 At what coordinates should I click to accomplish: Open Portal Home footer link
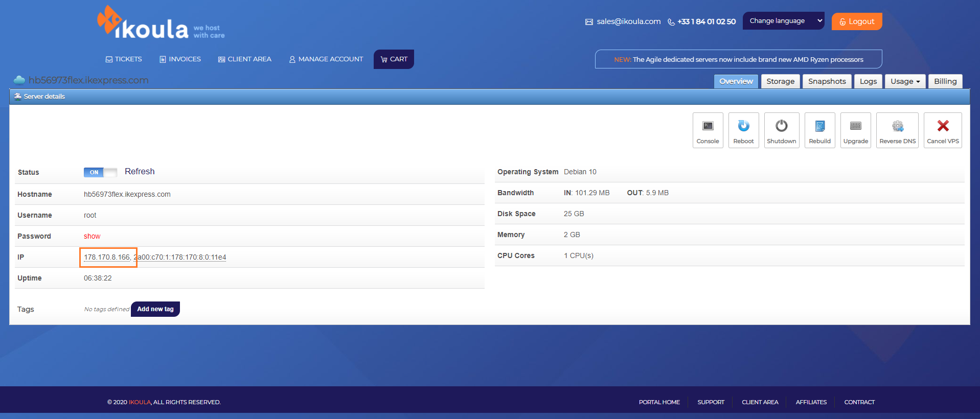pos(659,402)
